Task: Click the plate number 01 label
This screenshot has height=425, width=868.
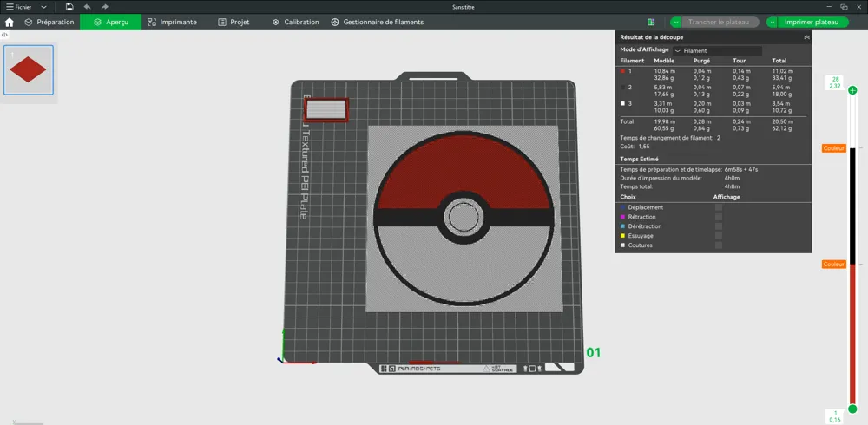Action: click(594, 352)
